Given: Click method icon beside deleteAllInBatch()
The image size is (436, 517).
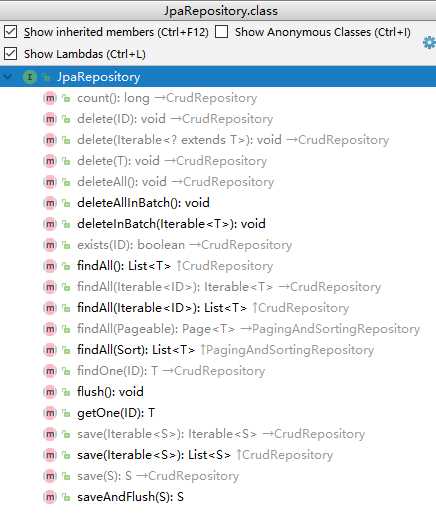Looking at the screenshot, I should point(50,203).
